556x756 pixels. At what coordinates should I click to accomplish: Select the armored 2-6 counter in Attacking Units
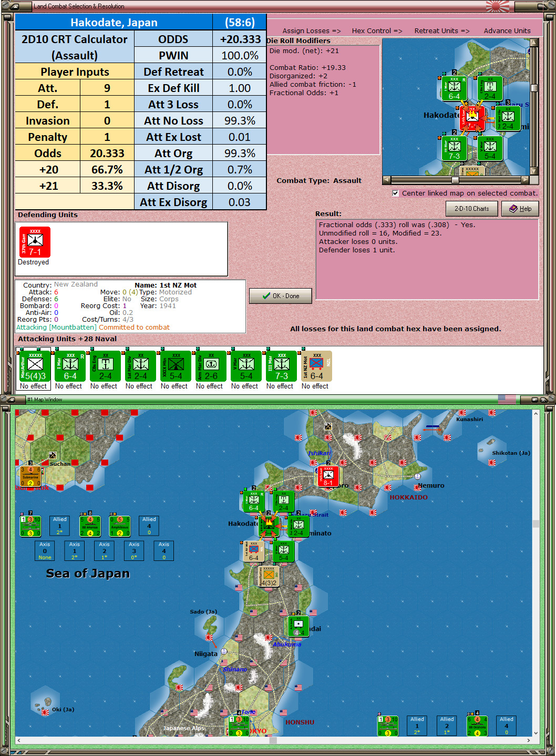tap(211, 366)
